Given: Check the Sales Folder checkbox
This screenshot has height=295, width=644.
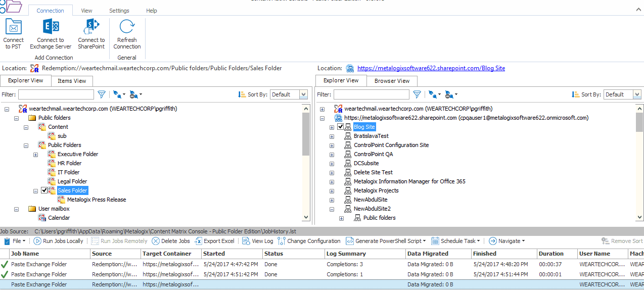Looking at the screenshot, I should [x=45, y=190].
